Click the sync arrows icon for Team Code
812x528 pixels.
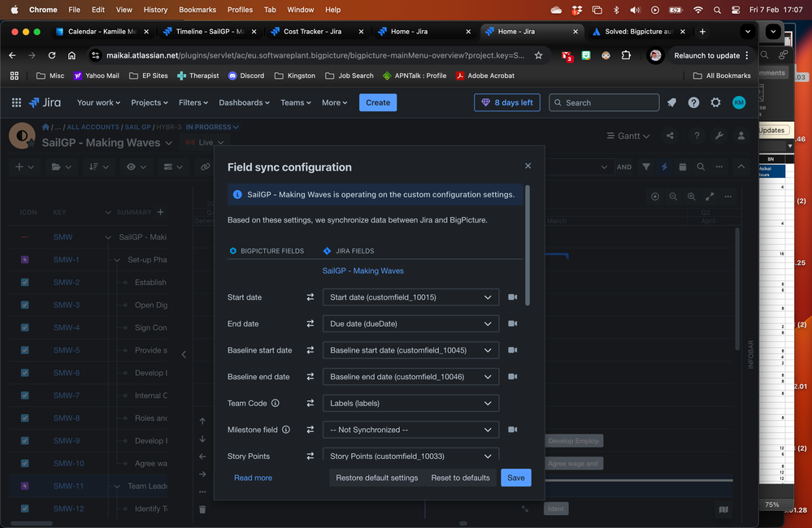tap(310, 403)
